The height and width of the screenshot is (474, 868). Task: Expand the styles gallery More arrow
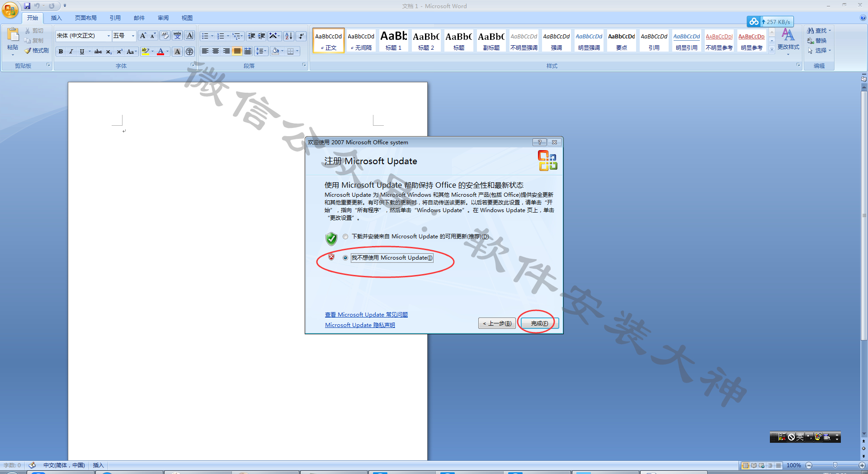pos(772,49)
